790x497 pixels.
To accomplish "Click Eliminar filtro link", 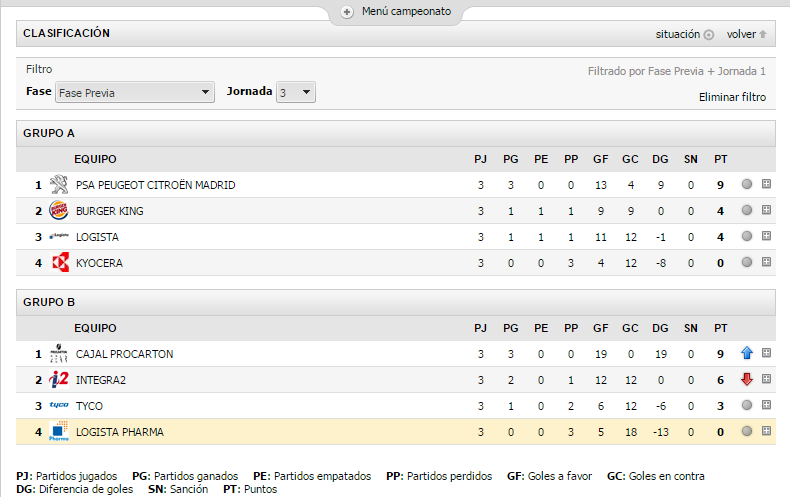I will 732,97.
